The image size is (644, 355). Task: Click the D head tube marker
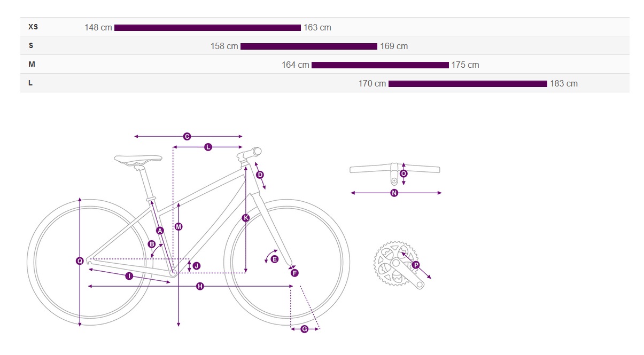pos(260,175)
